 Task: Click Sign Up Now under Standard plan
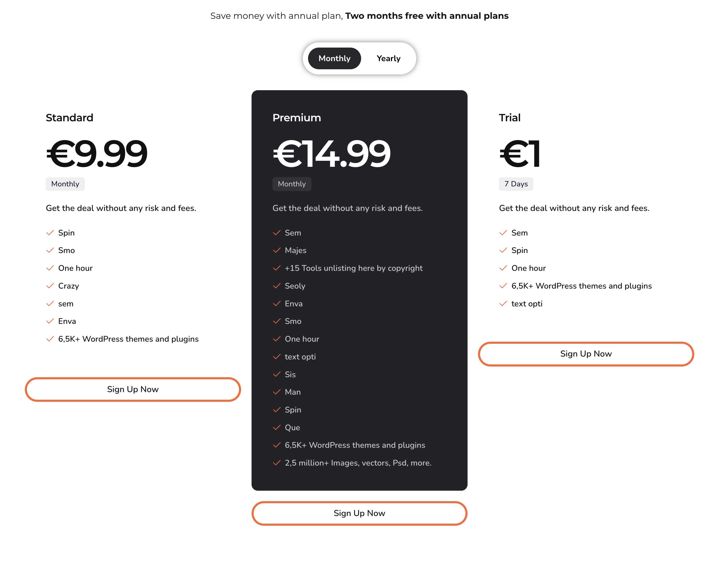pos(133,390)
